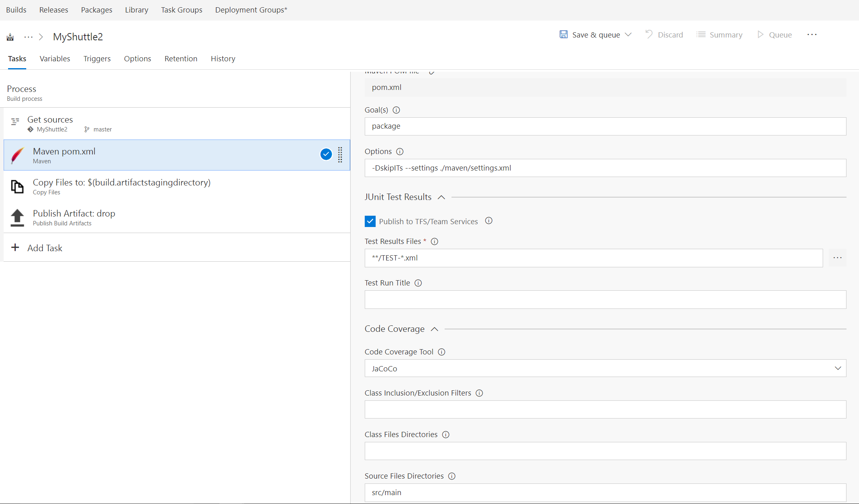
Task: Click the Maven pom.xml task icon
Action: coord(18,155)
